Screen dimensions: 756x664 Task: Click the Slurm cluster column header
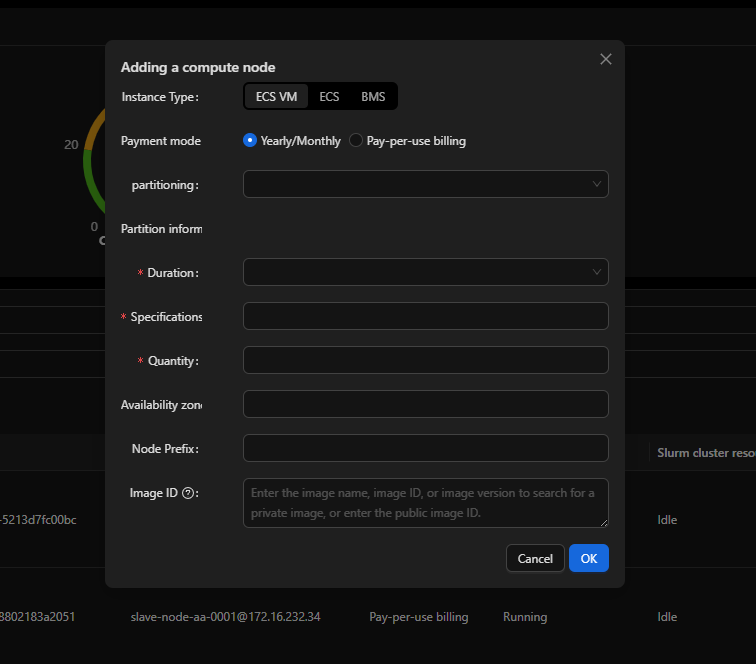706,453
